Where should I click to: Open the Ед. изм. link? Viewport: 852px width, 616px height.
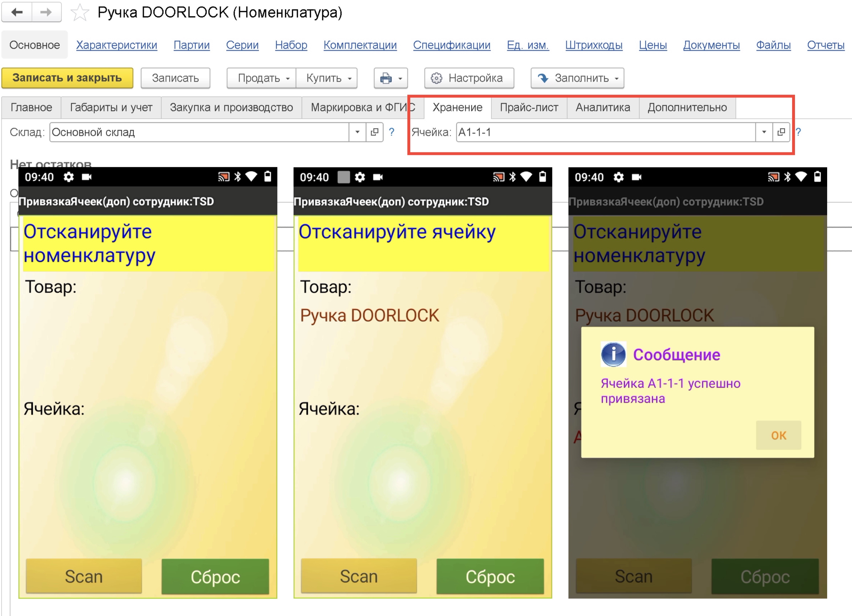pos(528,45)
